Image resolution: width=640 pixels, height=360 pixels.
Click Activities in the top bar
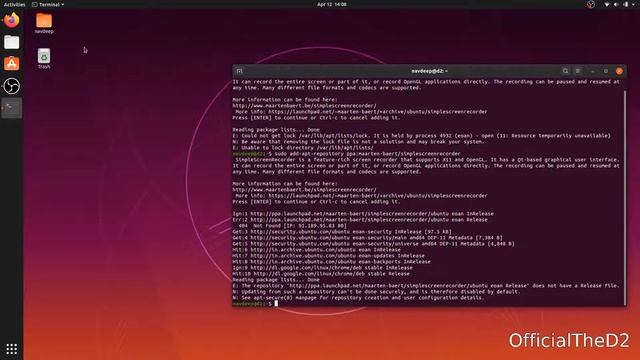[x=14, y=4]
